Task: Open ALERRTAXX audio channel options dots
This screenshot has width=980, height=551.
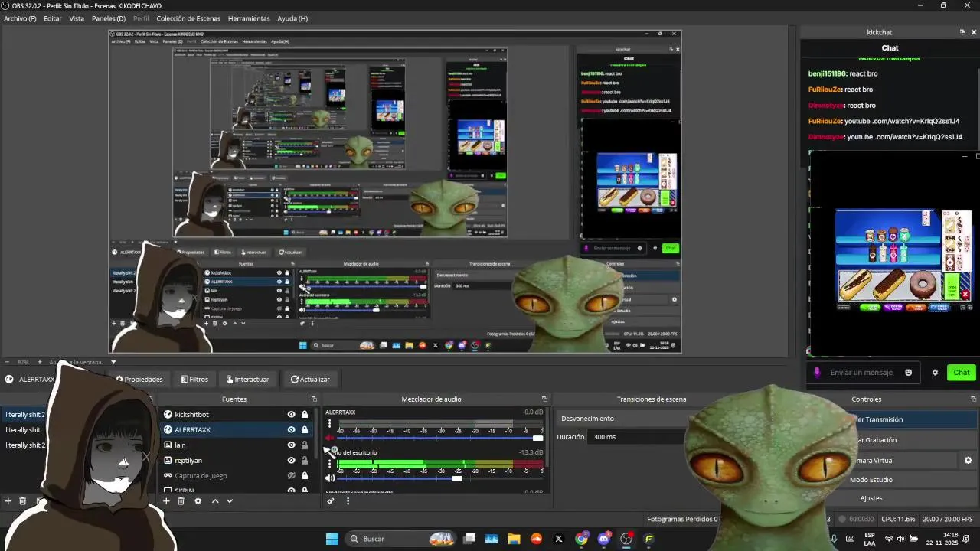Action: 329,423
